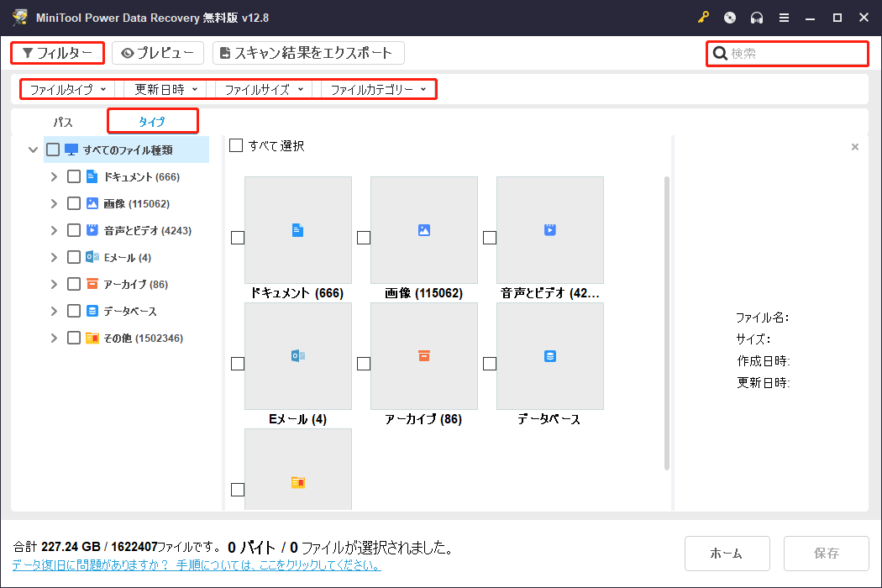Switch to the タイプ tab

click(152, 121)
